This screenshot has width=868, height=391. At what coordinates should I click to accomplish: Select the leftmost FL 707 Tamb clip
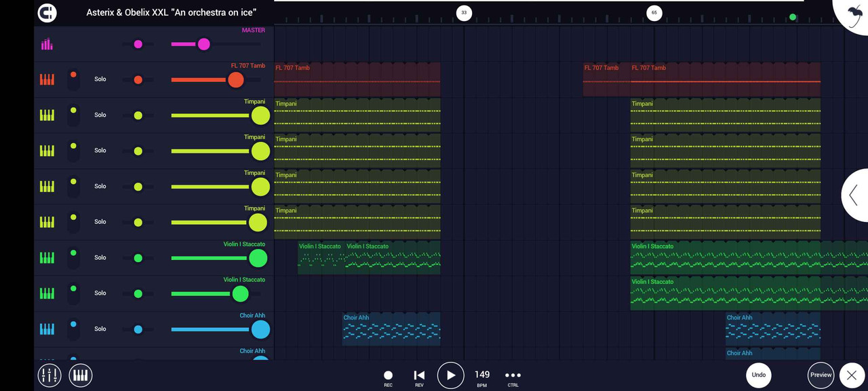[357, 79]
